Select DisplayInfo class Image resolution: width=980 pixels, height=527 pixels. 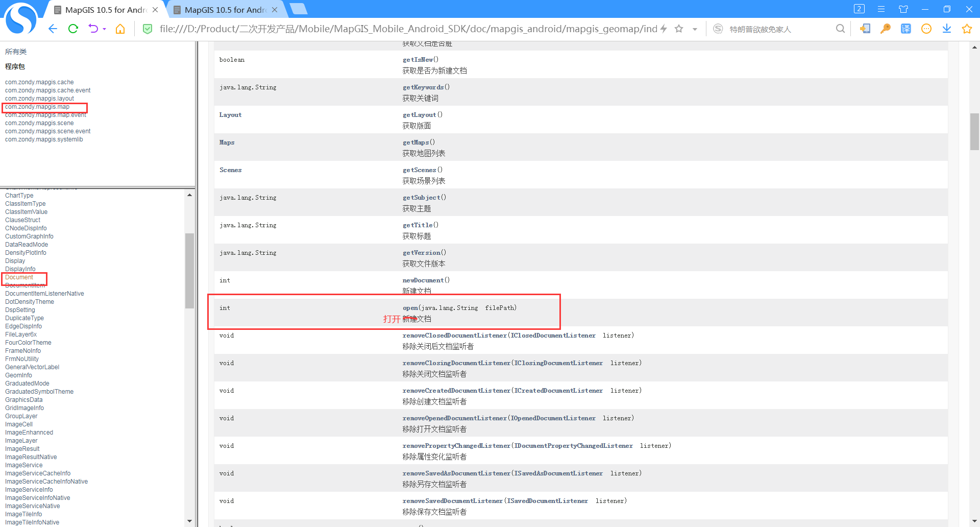(x=20, y=269)
